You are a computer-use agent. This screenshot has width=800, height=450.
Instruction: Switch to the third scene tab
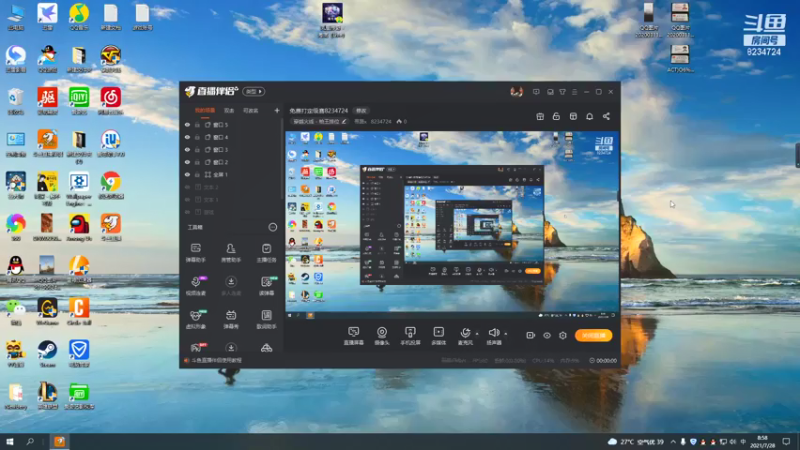pos(251,110)
